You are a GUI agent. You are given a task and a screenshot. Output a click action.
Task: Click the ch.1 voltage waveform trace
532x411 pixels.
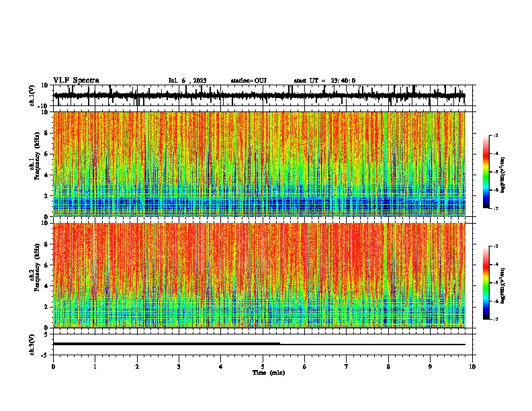[259, 95]
